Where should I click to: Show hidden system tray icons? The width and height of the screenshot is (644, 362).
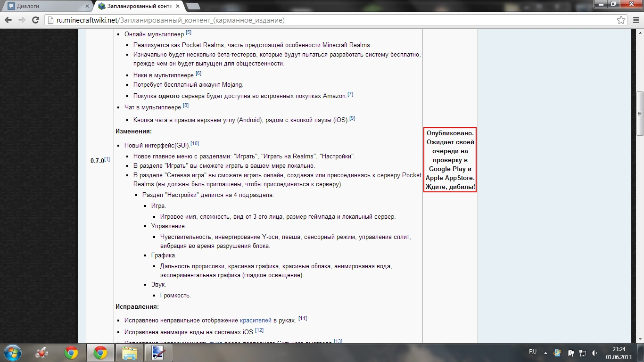click(545, 353)
